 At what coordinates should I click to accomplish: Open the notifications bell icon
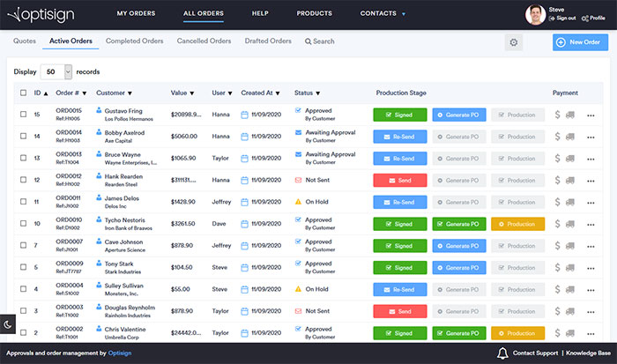tap(502, 353)
